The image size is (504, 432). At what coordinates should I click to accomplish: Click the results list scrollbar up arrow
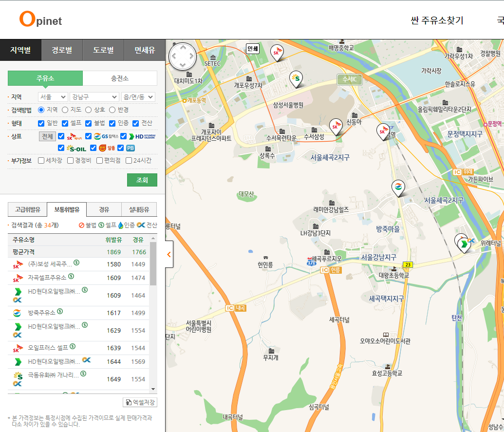153,238
